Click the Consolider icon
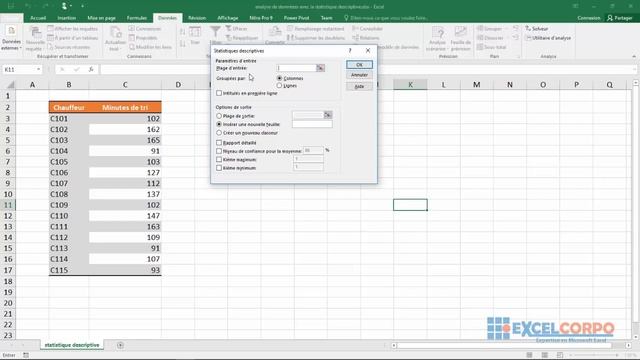Image resolution: width=640 pixels, height=360 pixels. [355, 29]
